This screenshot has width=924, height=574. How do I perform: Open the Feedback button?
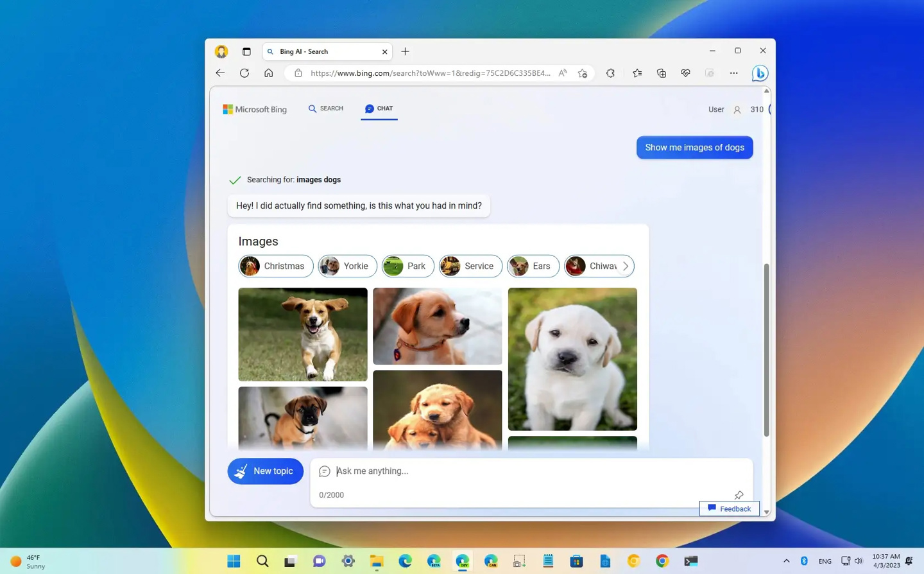tap(729, 509)
